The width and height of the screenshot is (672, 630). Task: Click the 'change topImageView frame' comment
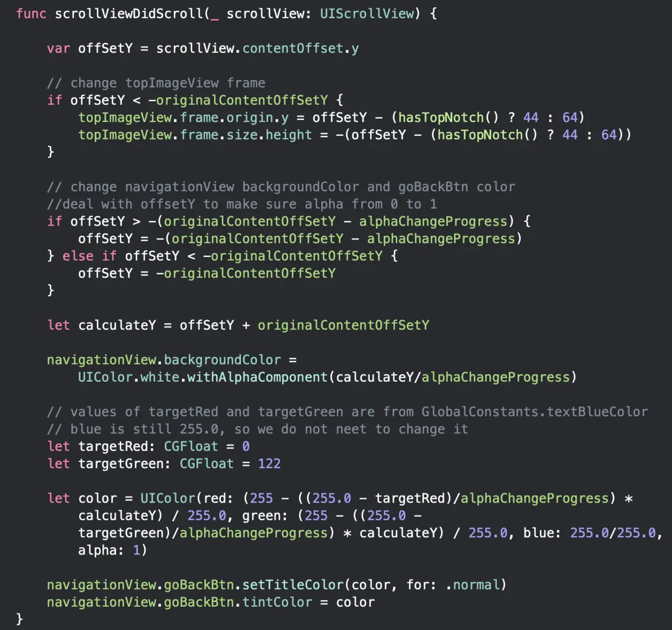click(x=156, y=83)
